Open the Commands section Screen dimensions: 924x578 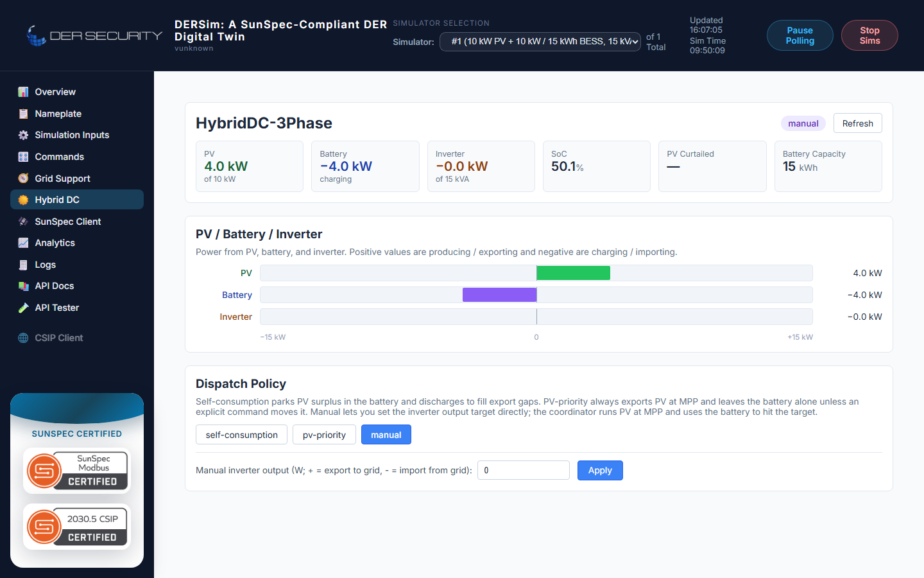point(77,157)
